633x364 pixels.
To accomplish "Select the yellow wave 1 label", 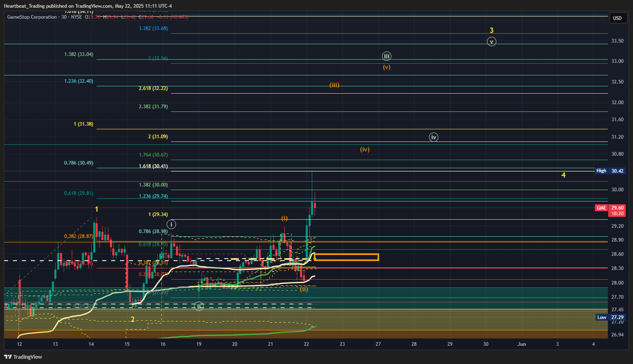I will [x=97, y=209].
